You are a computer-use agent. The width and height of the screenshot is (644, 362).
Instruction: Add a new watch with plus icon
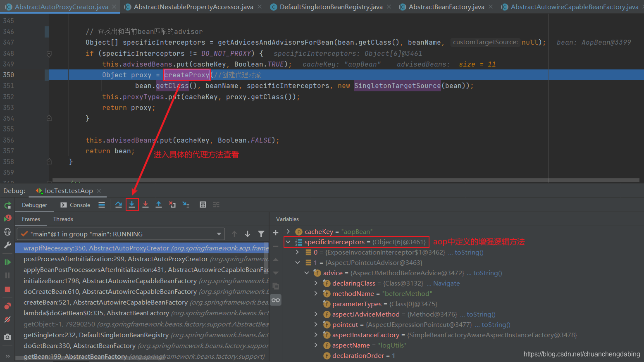(276, 233)
